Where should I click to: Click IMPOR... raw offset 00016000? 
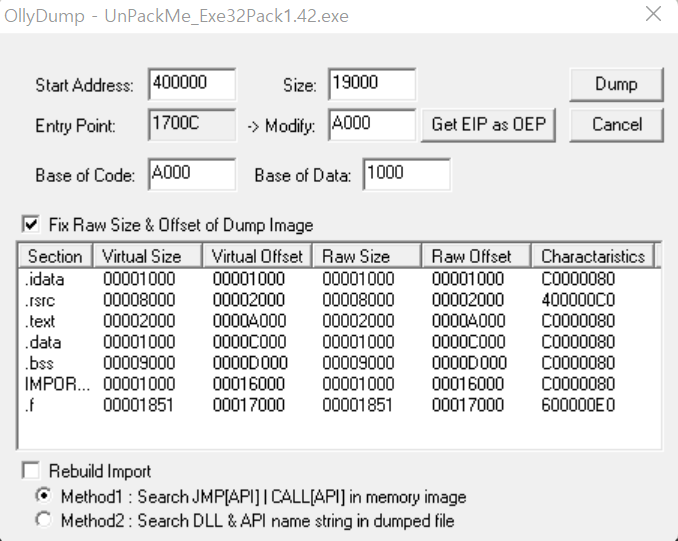pos(468,384)
